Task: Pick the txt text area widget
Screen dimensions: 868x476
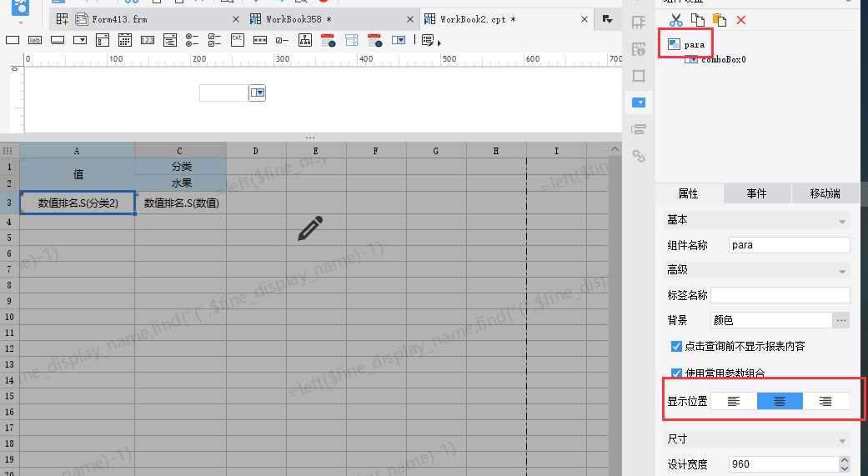Action: (238, 40)
